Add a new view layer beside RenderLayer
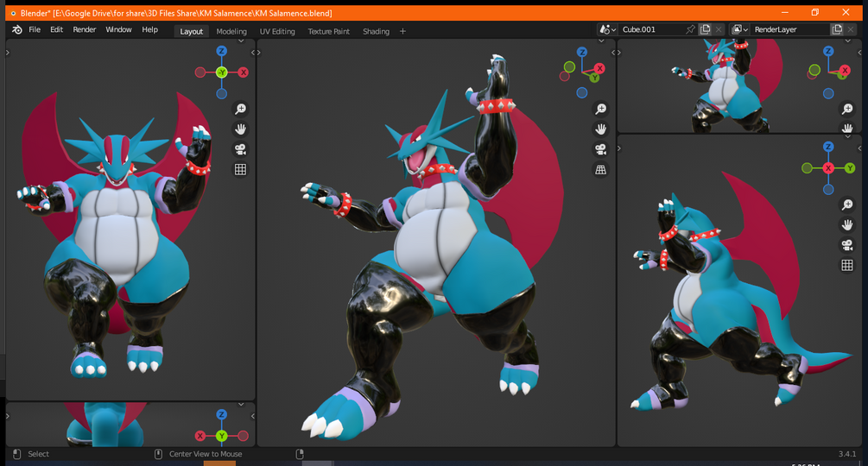 click(x=837, y=29)
